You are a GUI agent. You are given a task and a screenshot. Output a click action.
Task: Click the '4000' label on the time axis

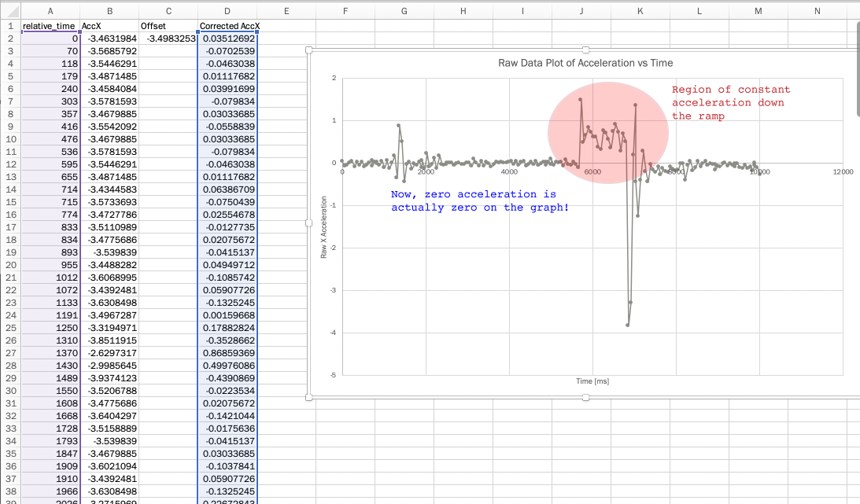click(x=509, y=172)
